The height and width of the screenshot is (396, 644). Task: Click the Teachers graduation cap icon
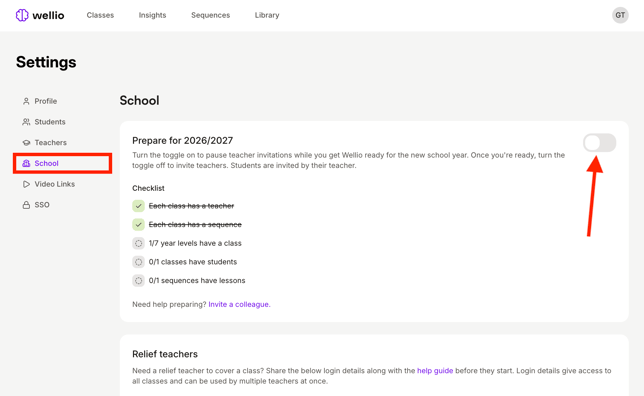[x=26, y=143]
